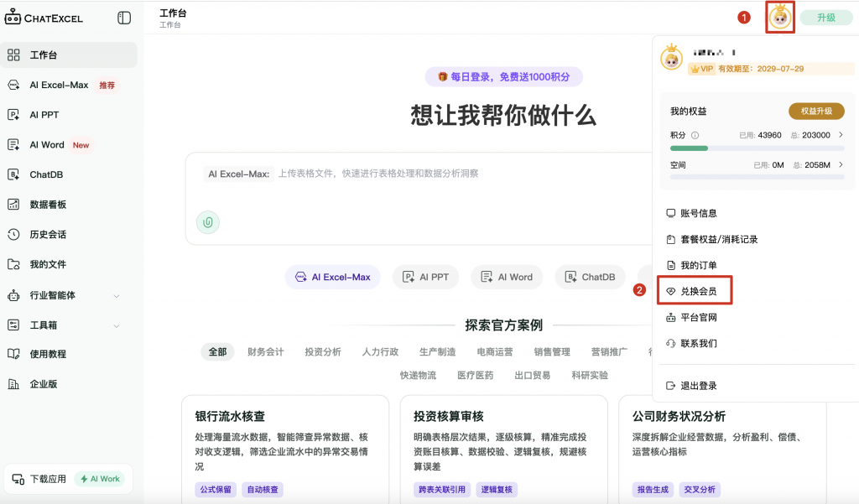Filter cases by 医疗医药
Image resolution: width=859 pixels, height=504 pixels.
pyautogui.click(x=476, y=375)
